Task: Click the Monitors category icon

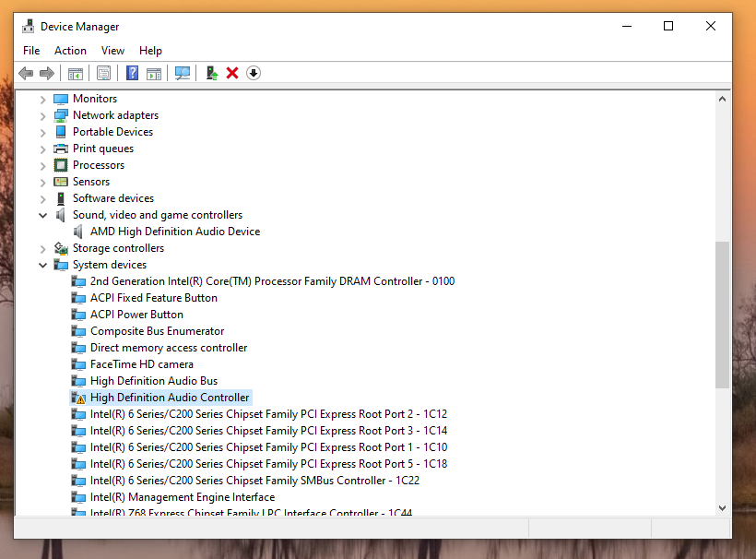Action: (x=61, y=99)
